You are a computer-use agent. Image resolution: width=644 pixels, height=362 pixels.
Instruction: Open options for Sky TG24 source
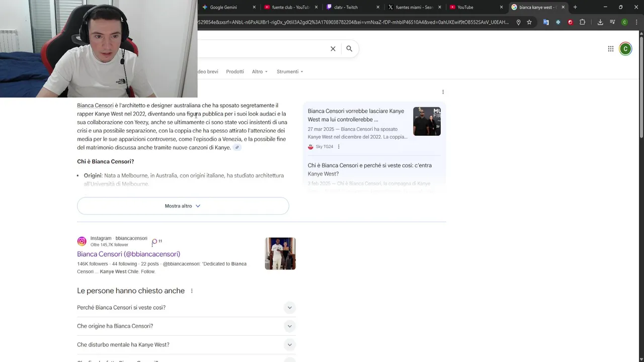[339, 147]
